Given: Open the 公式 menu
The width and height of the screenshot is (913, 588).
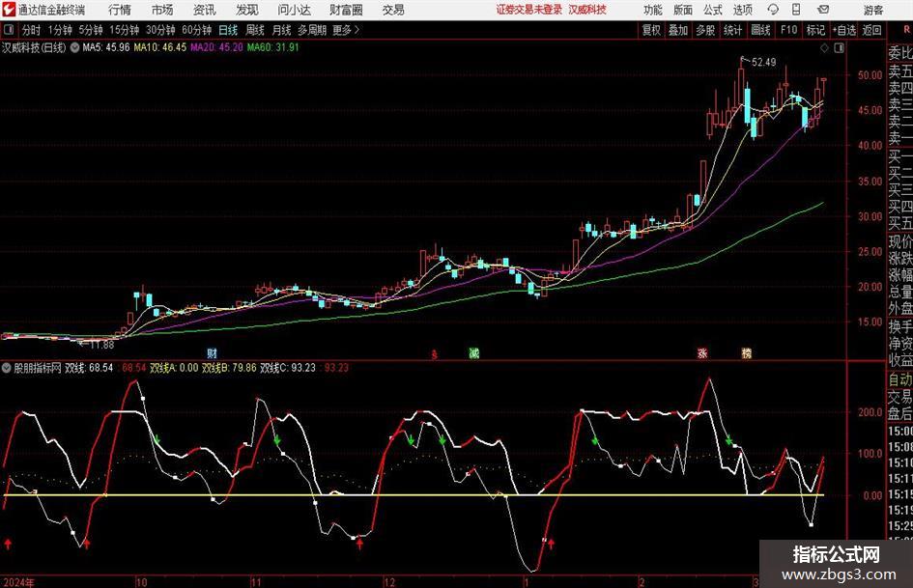Looking at the screenshot, I should 712,10.
